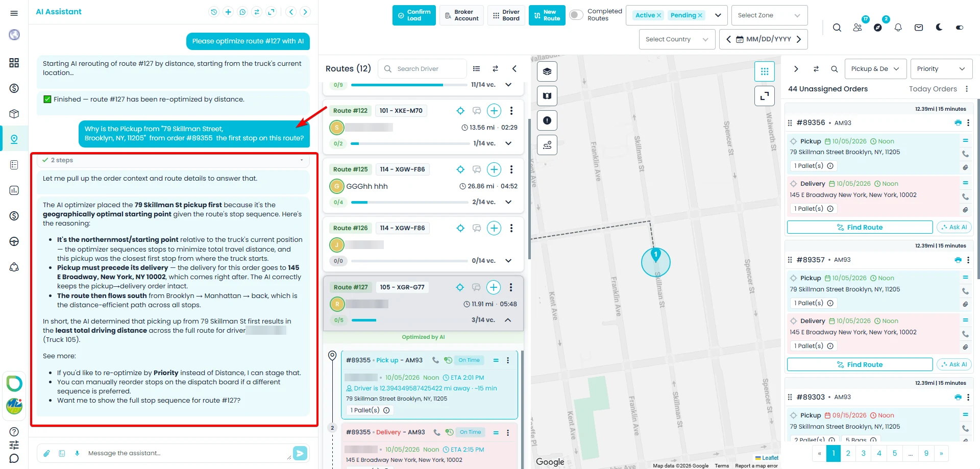This screenshot has height=469, width=980.
Task: Click the Route #127 capacity progress bar
Action: tap(409, 320)
